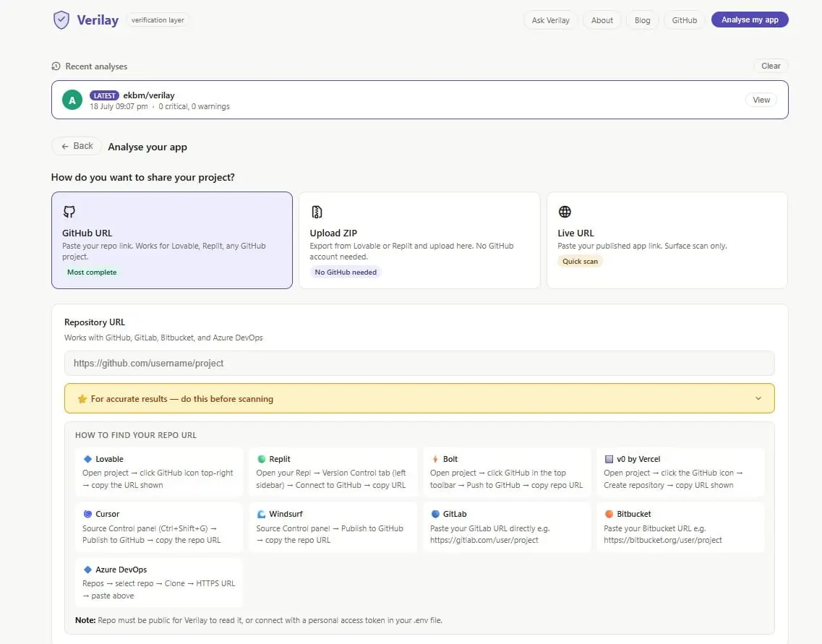822x644 pixels.
Task: Click 'https://bitbucket.org/user/project' example text
Action: pos(663,540)
